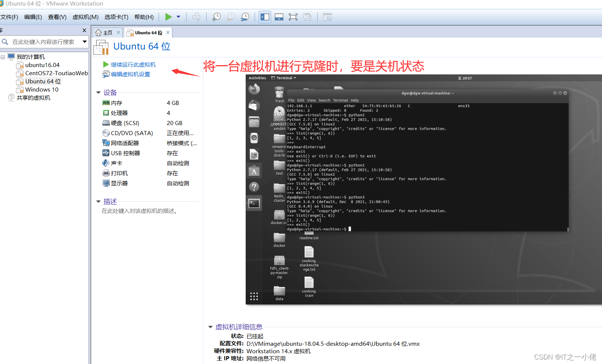Click the fdfs_client-py-master.zip file

280,267
